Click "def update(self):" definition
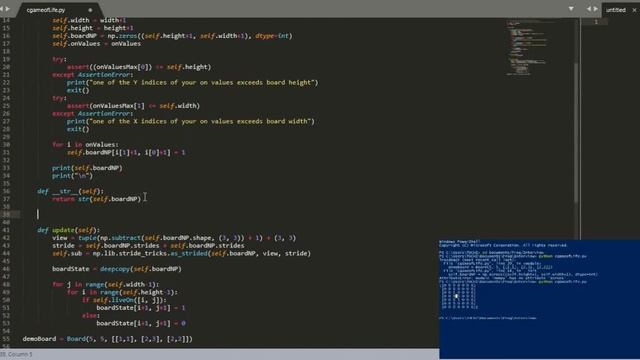Image resolution: width=640 pixels, height=360 pixels. coord(69,229)
